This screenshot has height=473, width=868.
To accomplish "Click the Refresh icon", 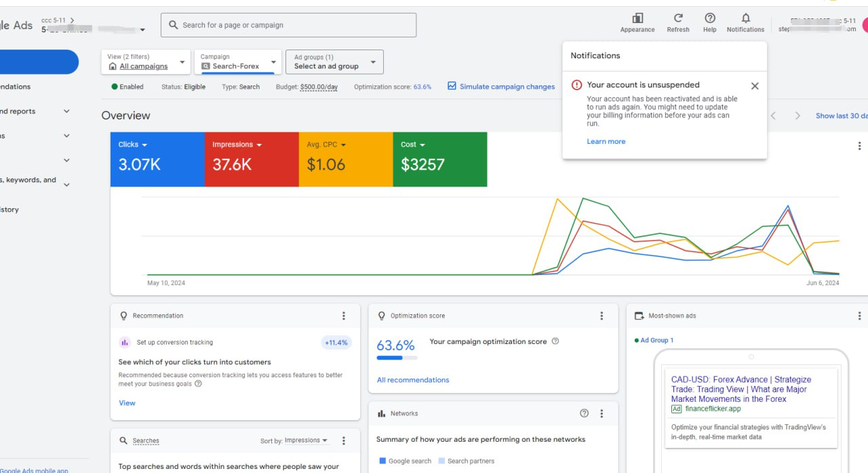I will pyautogui.click(x=678, y=18).
